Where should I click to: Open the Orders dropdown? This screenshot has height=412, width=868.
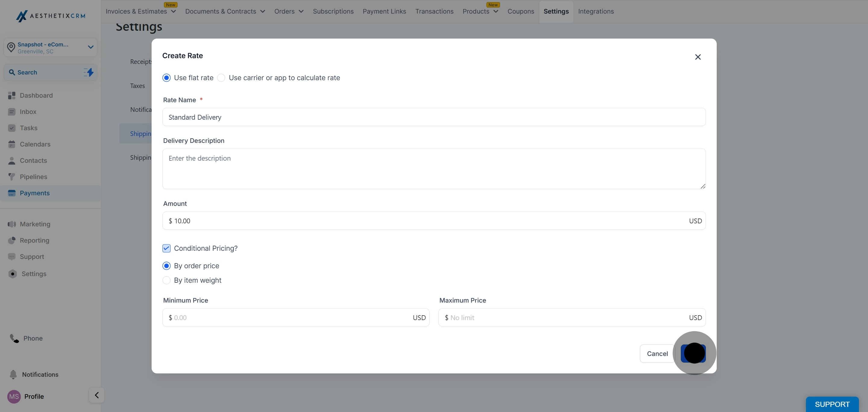(x=289, y=11)
